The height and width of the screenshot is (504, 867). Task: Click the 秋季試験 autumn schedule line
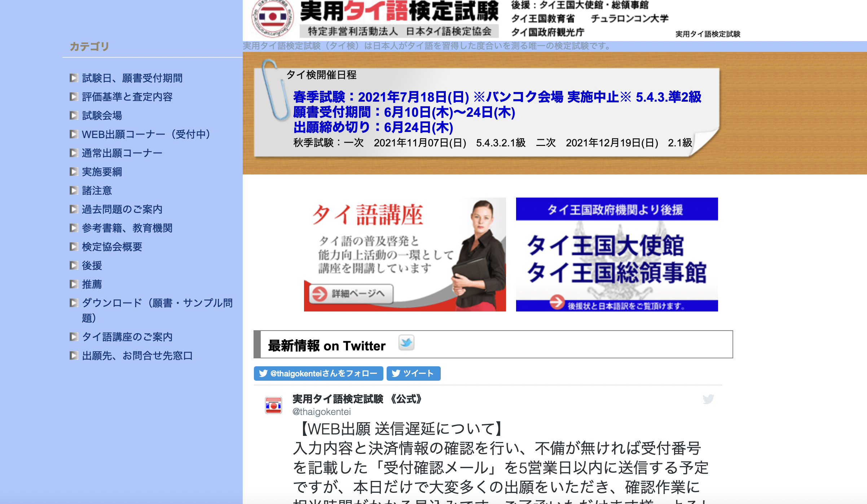493,143
